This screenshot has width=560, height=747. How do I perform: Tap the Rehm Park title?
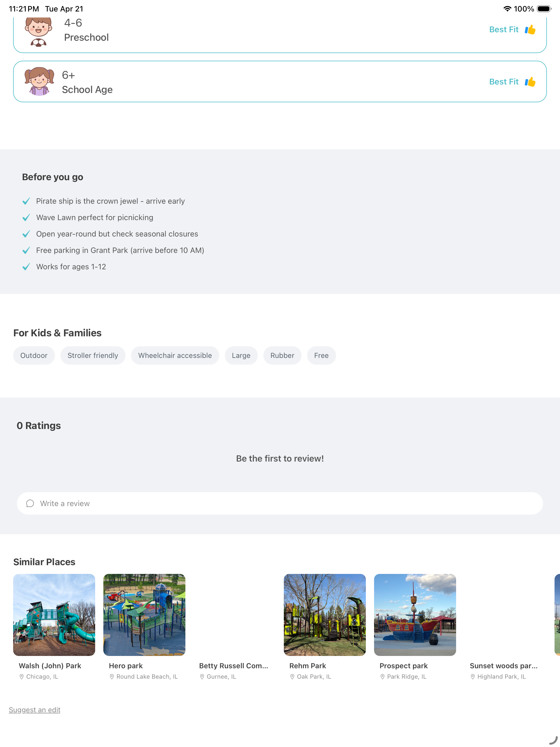pos(307,666)
